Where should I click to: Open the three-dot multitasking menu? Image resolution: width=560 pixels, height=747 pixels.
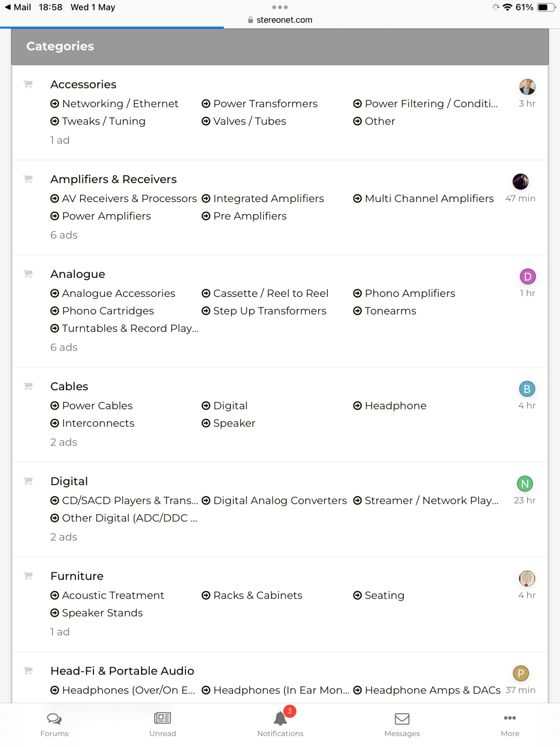click(280, 7)
